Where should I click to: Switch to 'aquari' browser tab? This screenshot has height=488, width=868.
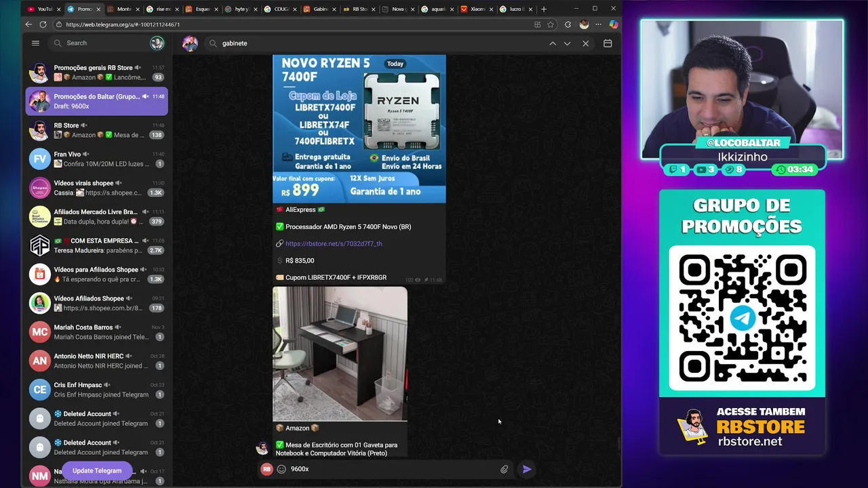437,9
